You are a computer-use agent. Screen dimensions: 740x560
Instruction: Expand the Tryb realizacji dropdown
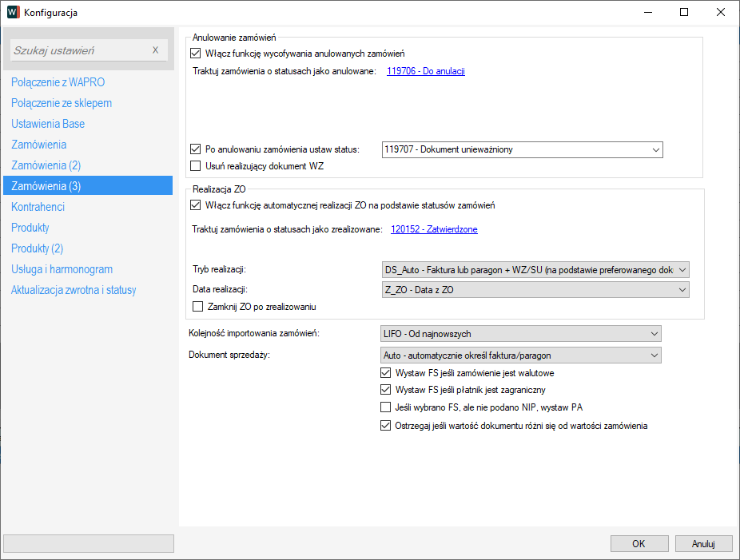point(535,270)
